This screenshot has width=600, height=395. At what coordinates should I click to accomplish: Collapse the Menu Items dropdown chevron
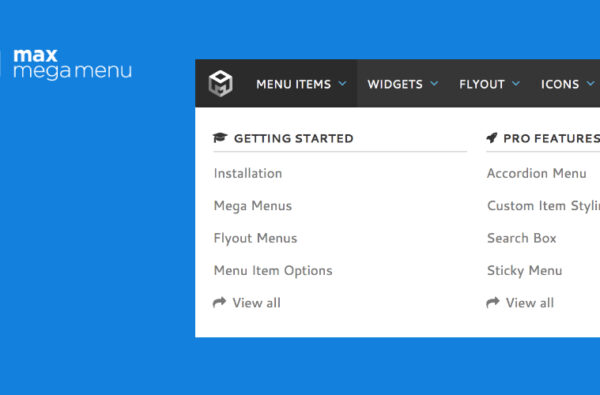pyautogui.click(x=342, y=83)
